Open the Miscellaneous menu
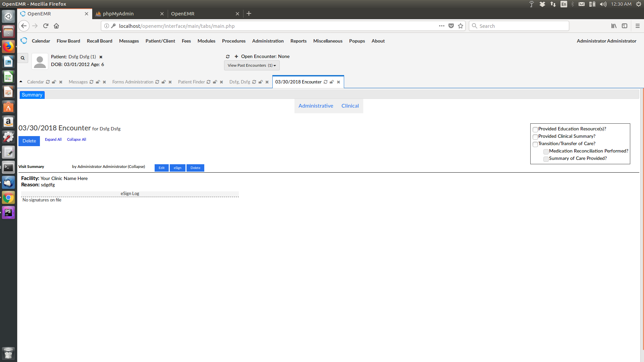This screenshot has width=644, height=362. pyautogui.click(x=328, y=41)
